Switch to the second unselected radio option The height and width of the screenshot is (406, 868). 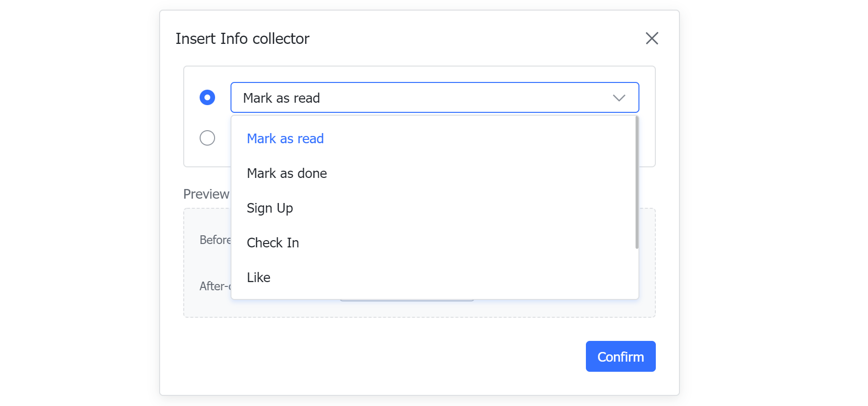(207, 138)
